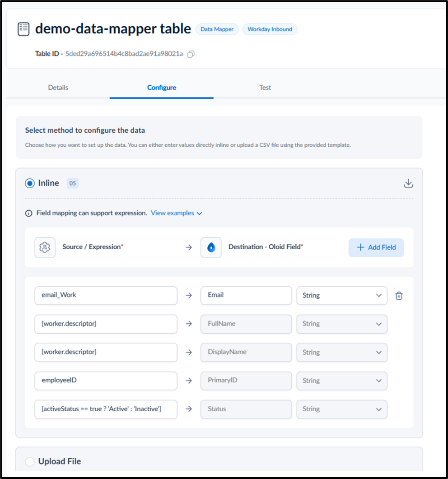448x479 pixels.
Task: Click the View examples link
Action: point(173,213)
